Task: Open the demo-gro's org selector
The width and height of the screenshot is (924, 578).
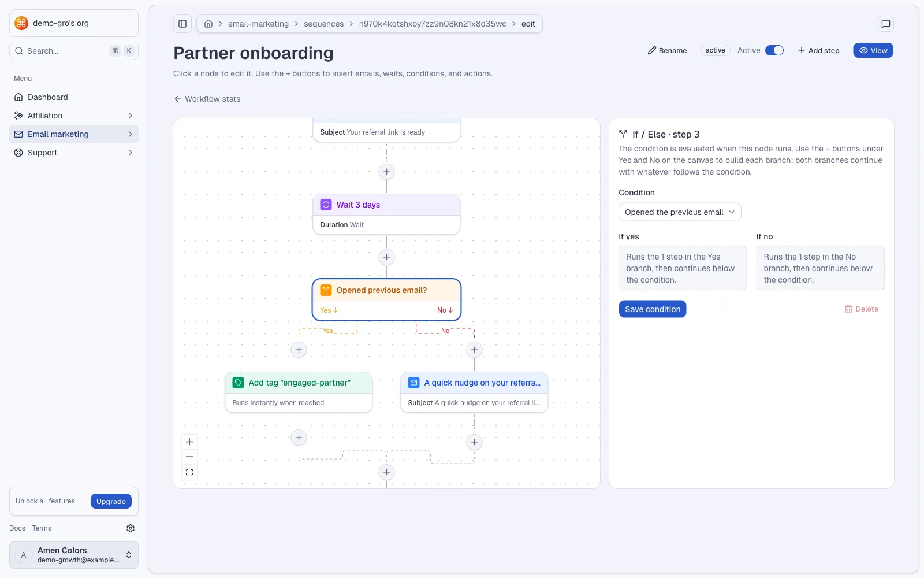Action: tap(74, 23)
